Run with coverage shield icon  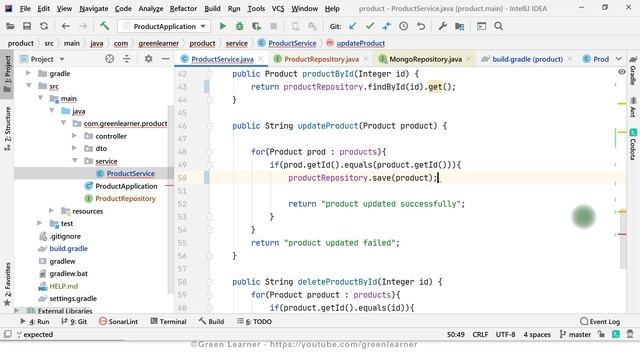(x=256, y=27)
